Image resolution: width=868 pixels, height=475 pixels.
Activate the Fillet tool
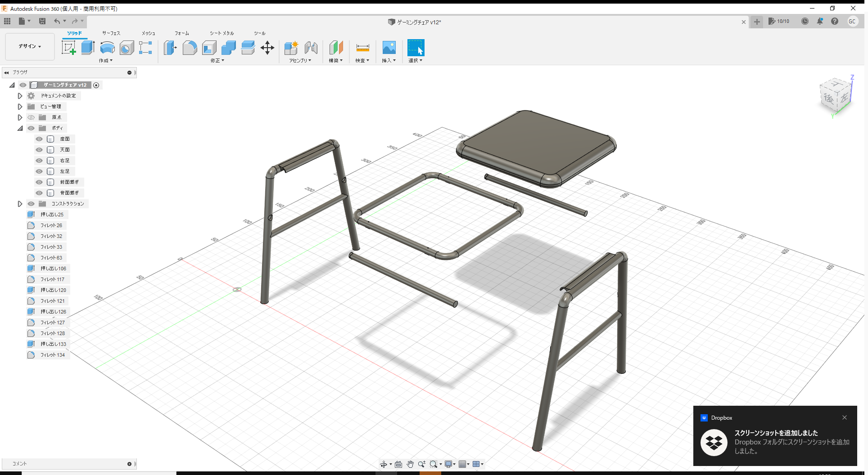190,47
